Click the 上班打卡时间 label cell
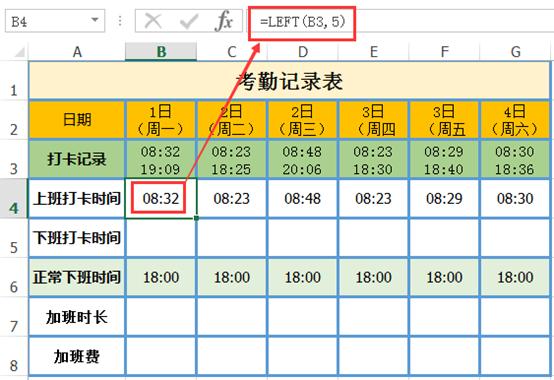This screenshot has height=380, width=554. pyautogui.click(x=77, y=198)
